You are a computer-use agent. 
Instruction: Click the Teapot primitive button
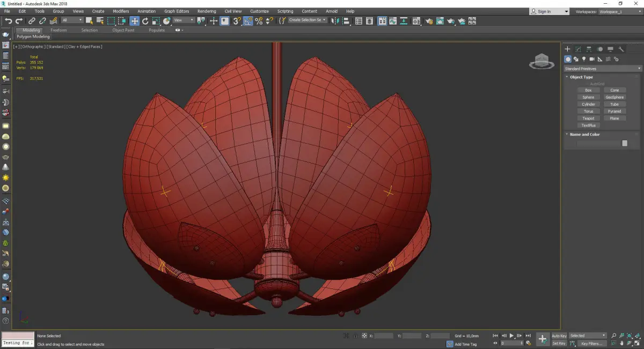pyautogui.click(x=588, y=118)
